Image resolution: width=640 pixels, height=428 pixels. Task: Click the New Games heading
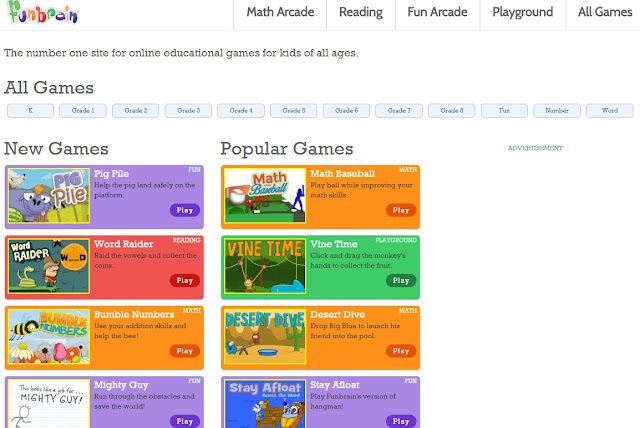point(56,149)
